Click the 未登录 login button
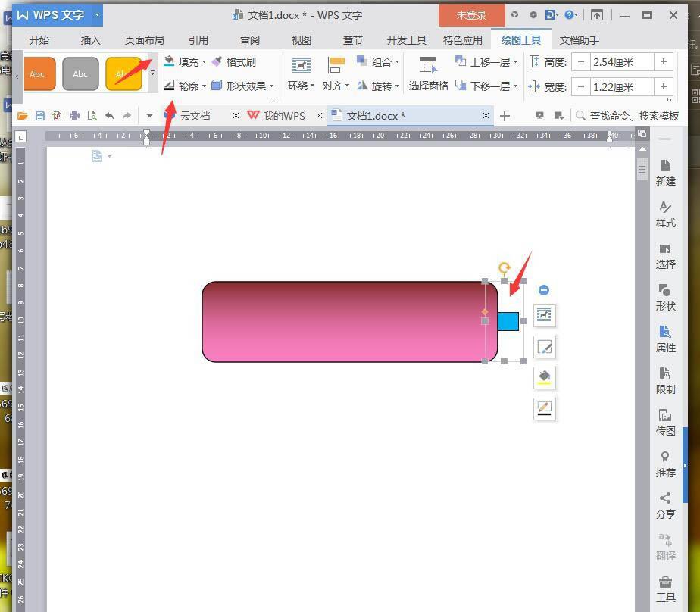 click(x=471, y=15)
